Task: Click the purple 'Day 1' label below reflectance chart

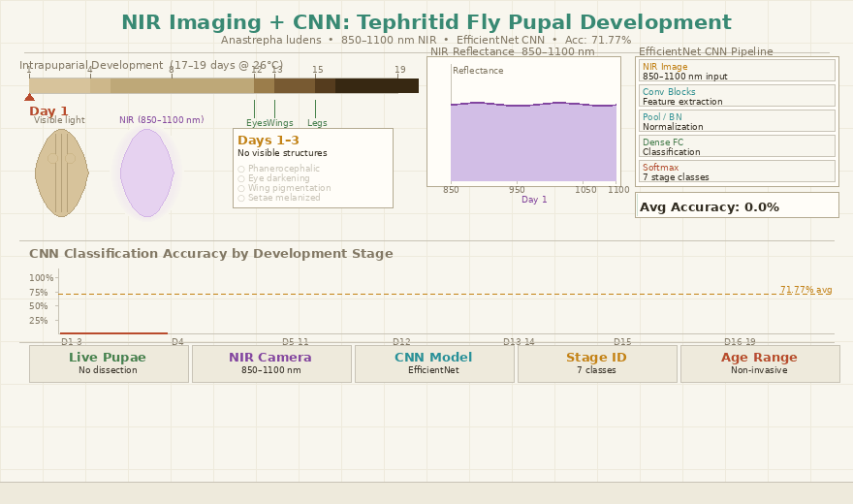Action: pos(534,200)
